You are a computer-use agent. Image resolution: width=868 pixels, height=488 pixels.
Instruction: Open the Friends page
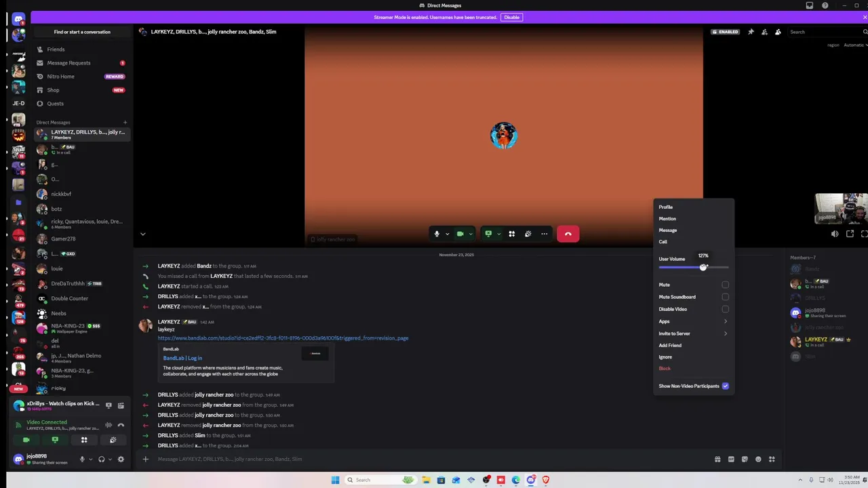pyautogui.click(x=81, y=49)
